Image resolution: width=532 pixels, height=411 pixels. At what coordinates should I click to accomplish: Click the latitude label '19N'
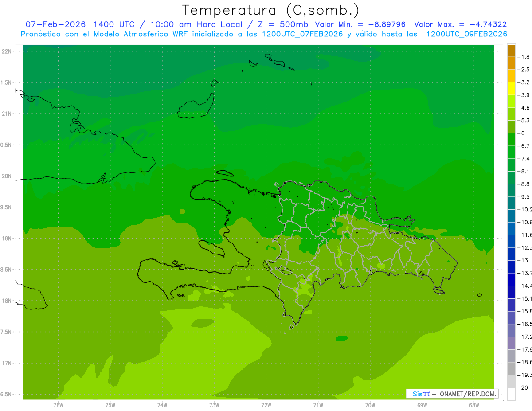coord(7,239)
